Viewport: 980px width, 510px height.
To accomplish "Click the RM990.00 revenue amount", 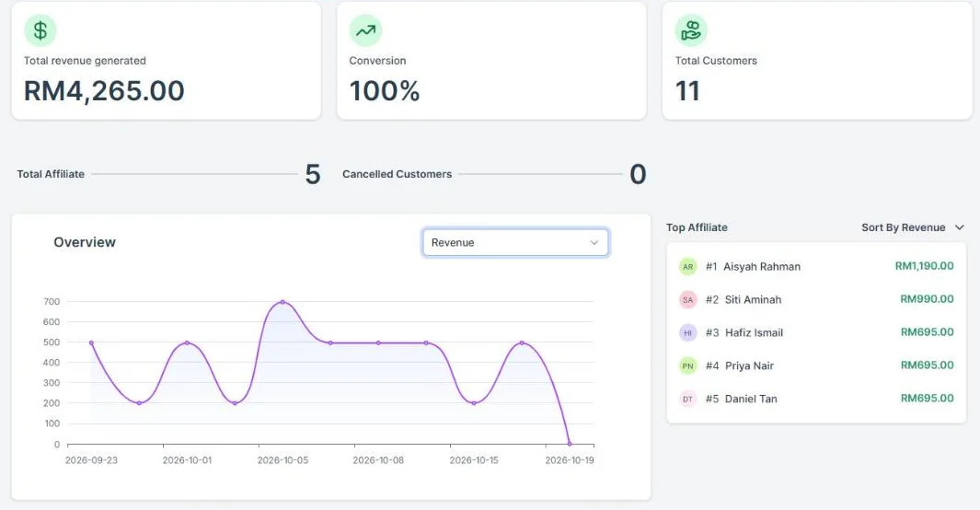I will click(927, 299).
